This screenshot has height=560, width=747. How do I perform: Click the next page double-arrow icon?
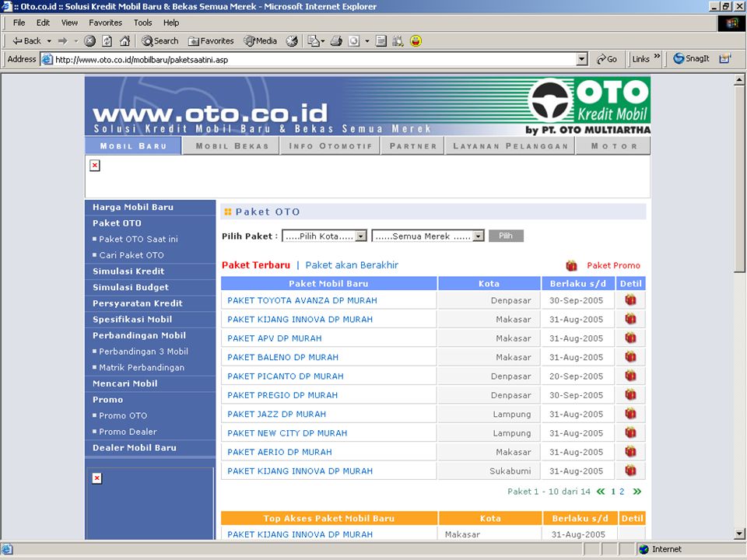click(637, 492)
